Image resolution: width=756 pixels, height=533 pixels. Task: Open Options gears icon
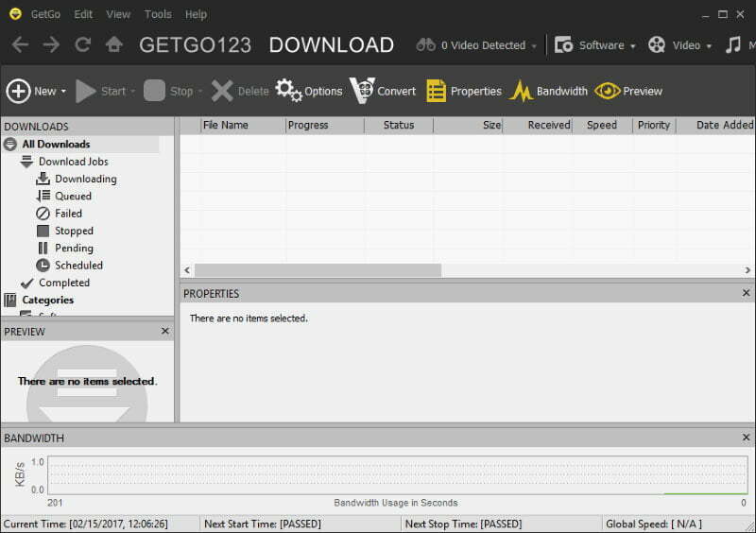(288, 90)
